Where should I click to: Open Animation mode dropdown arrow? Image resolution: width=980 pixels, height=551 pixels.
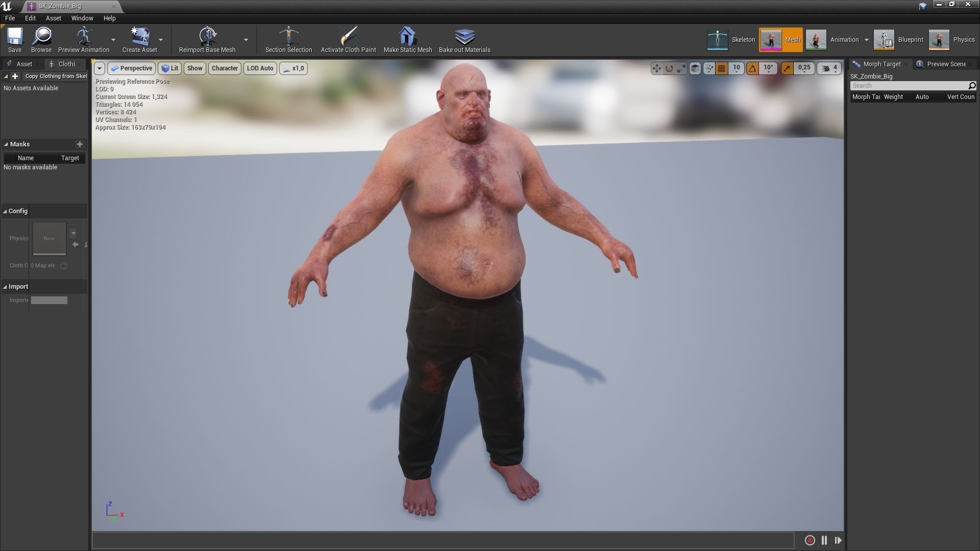[x=866, y=40]
